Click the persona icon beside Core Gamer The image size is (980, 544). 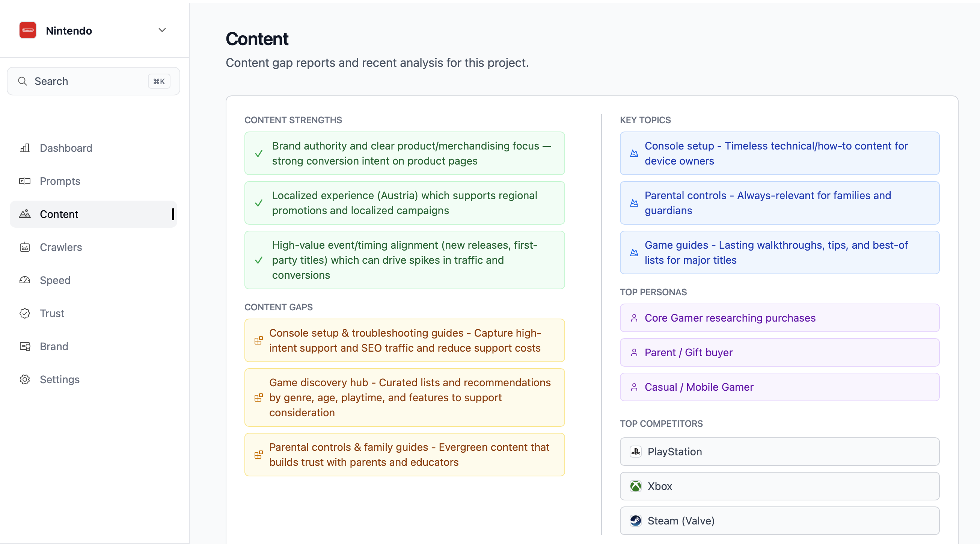click(634, 318)
